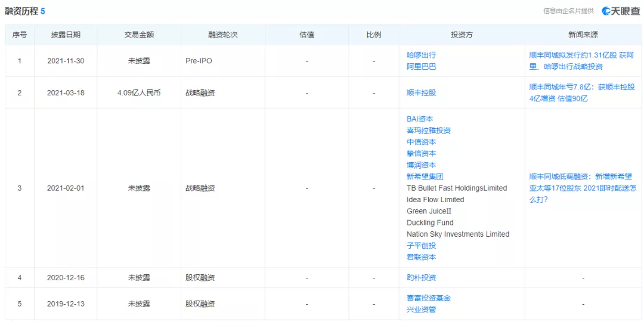This screenshot has width=644, height=322.
Task: Open the 兴业资管 investor link
Action: coord(421,309)
